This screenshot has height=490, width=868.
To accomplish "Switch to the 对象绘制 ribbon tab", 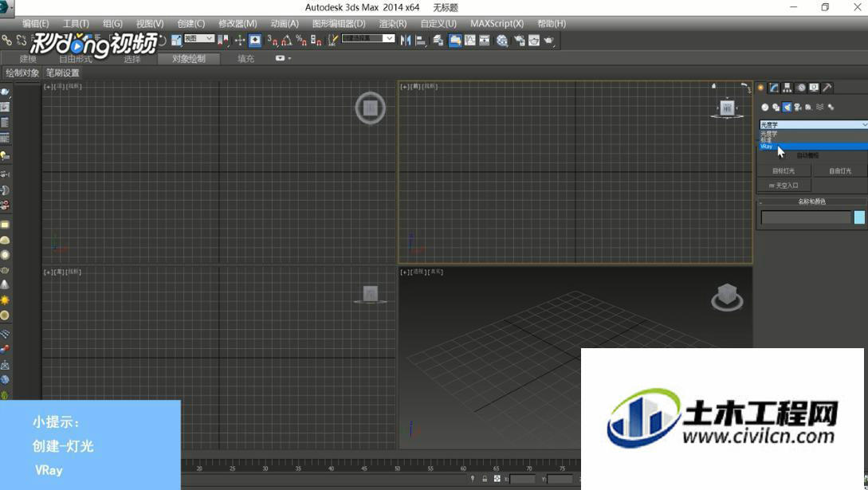I will pos(188,59).
